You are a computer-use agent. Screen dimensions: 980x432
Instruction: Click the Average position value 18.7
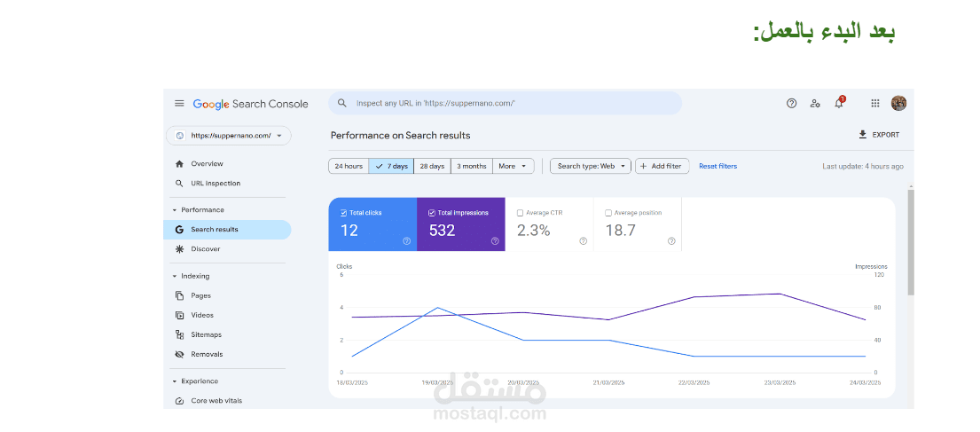pos(621,230)
